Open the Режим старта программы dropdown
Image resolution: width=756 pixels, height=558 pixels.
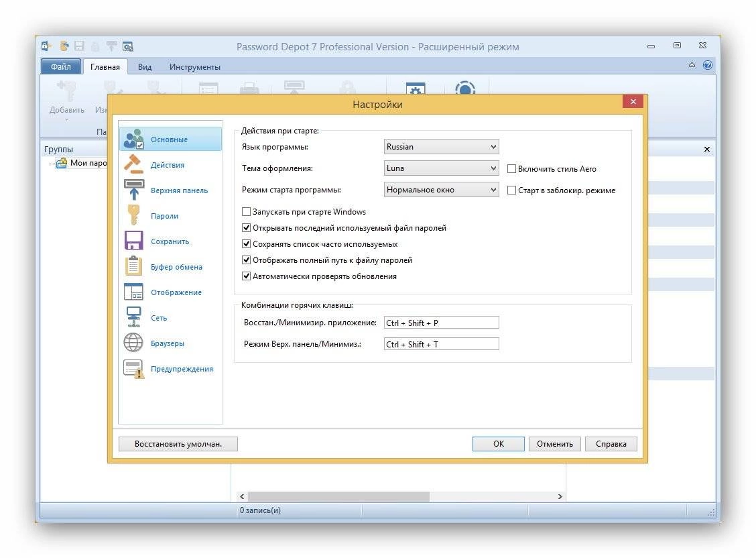point(441,190)
